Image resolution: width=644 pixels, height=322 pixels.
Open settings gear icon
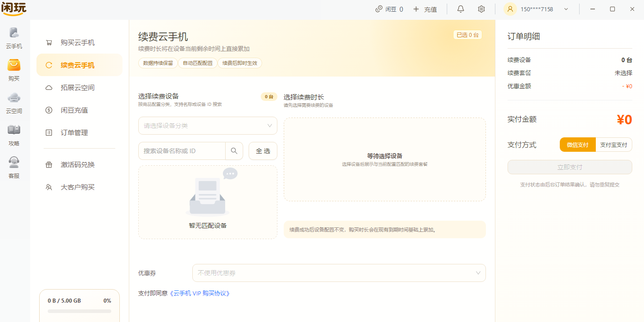[x=481, y=9]
